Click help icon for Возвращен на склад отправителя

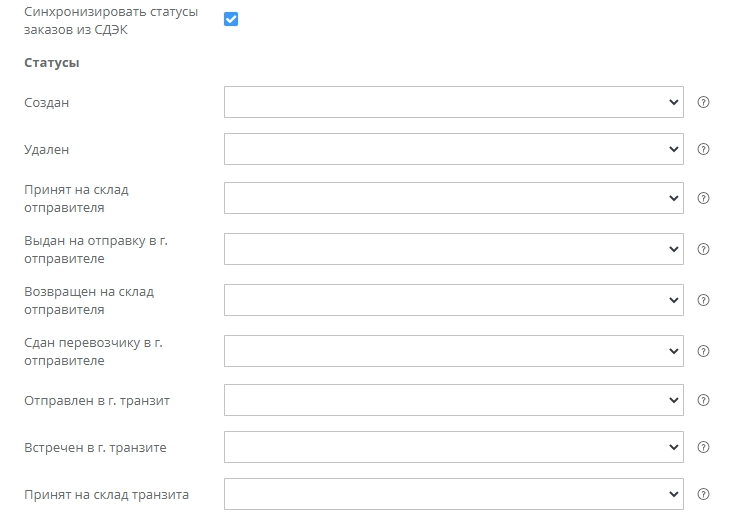point(703,300)
